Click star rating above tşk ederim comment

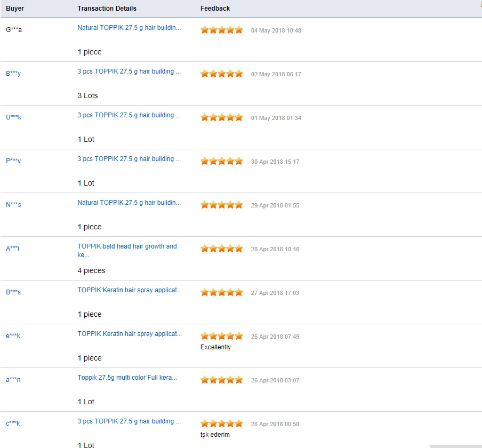[x=222, y=423]
